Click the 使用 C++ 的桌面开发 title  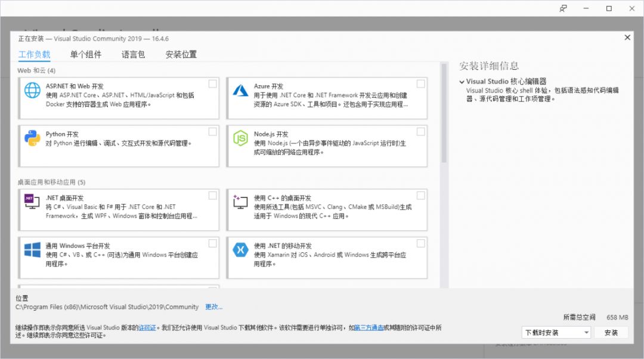283,198
